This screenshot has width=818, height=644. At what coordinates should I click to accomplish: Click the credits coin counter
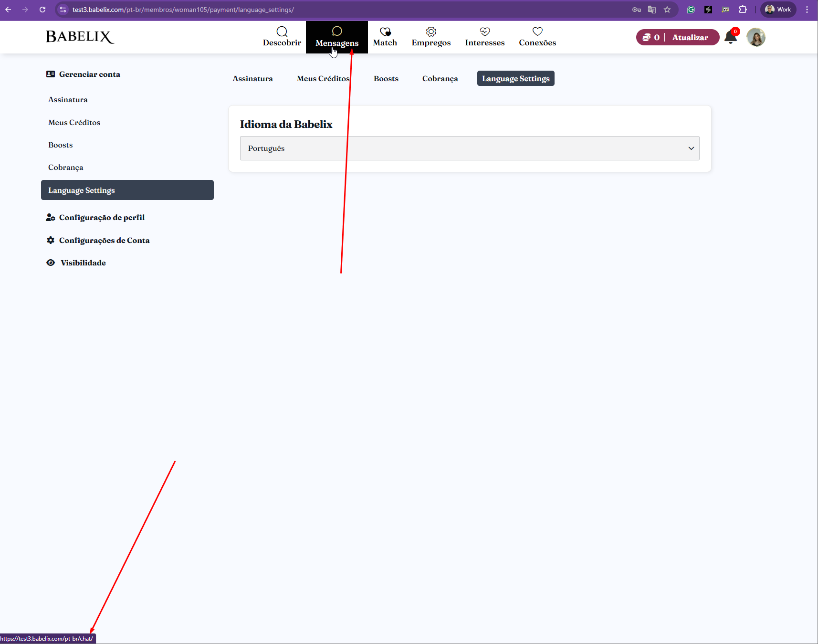click(x=651, y=37)
